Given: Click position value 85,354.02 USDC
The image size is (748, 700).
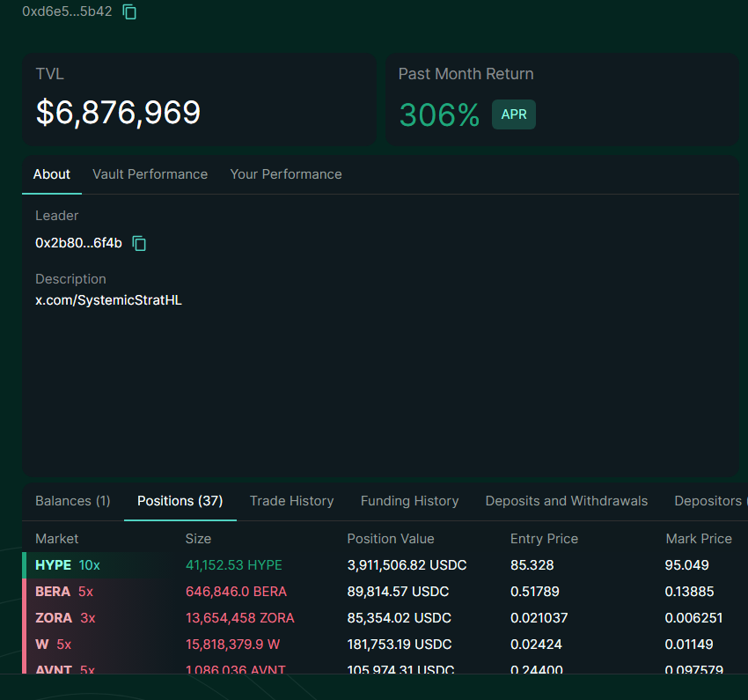Looking at the screenshot, I should pos(400,618).
